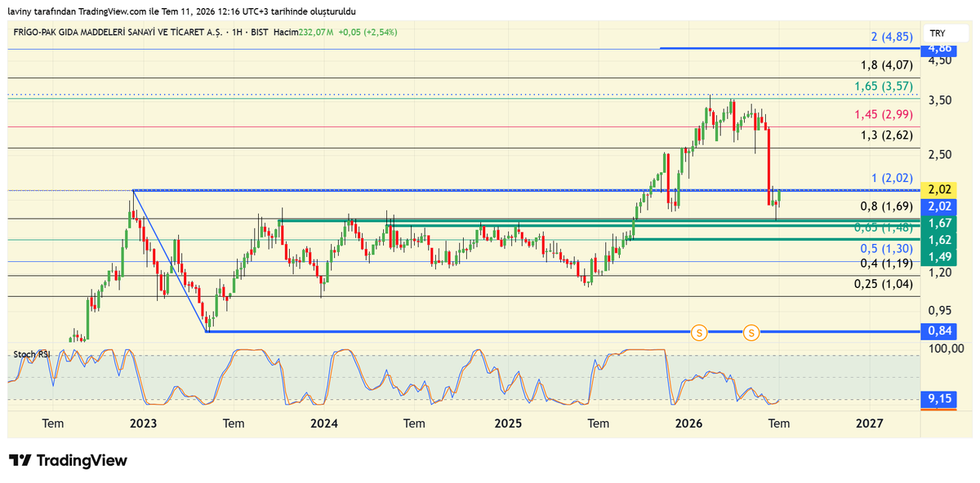The image size is (980, 483).
Task: Click the 1,20 price scale value
Action: (940, 273)
